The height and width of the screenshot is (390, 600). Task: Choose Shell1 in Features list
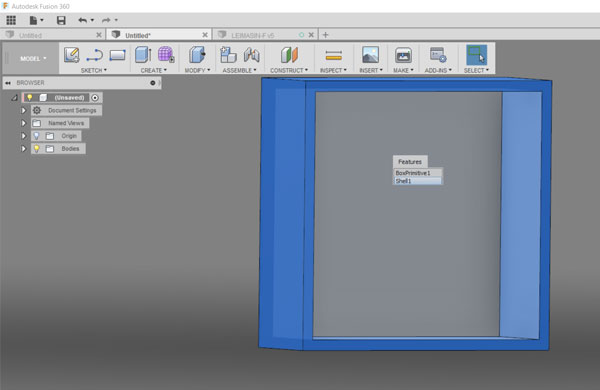[418, 181]
